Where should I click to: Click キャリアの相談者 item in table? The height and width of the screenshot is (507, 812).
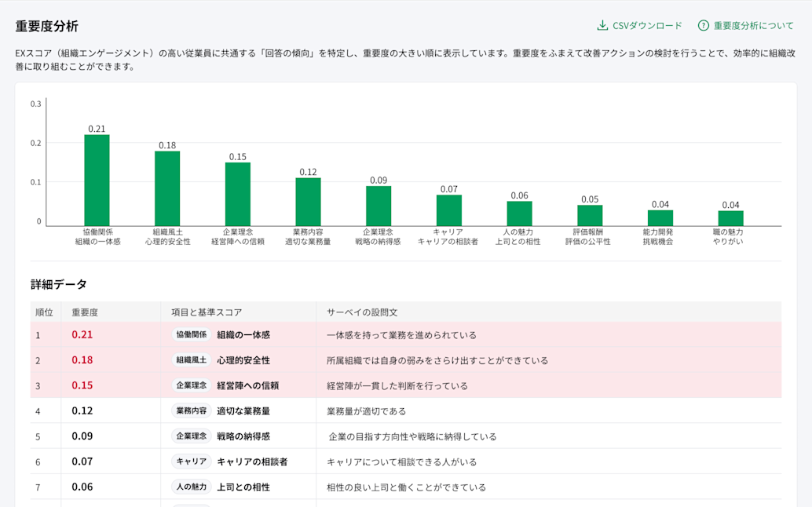[x=252, y=461]
